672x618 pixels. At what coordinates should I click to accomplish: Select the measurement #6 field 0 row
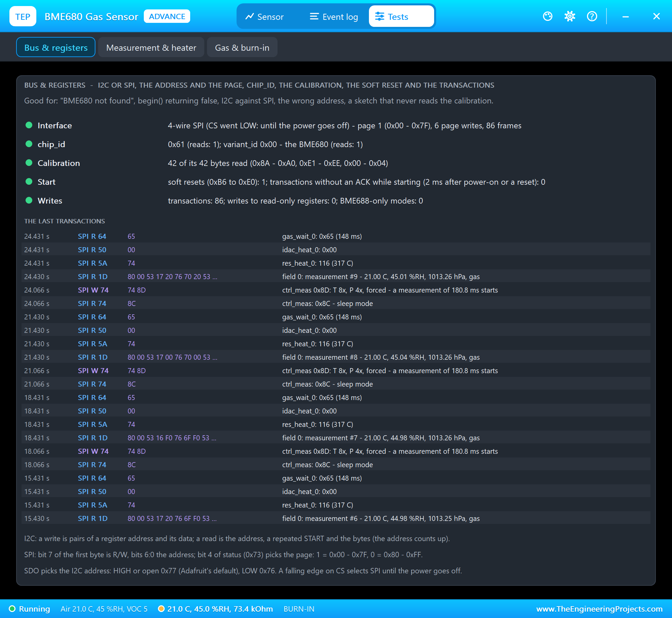coord(336,518)
